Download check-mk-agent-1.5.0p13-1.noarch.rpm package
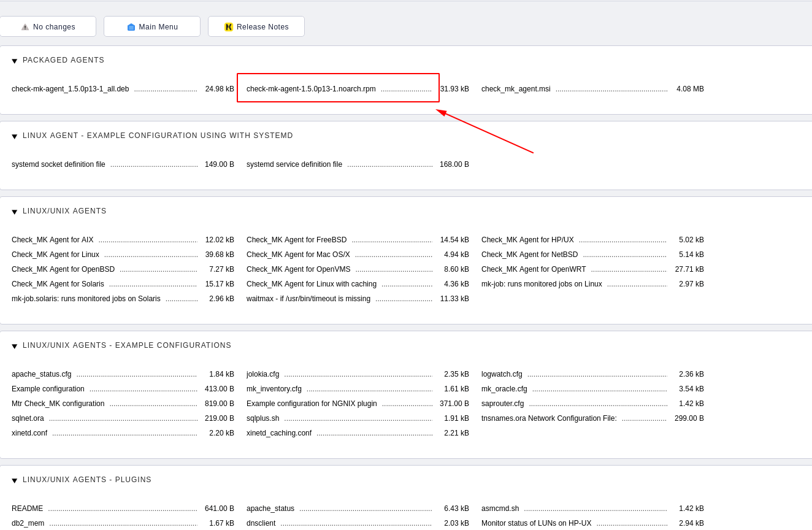 pyautogui.click(x=311, y=89)
